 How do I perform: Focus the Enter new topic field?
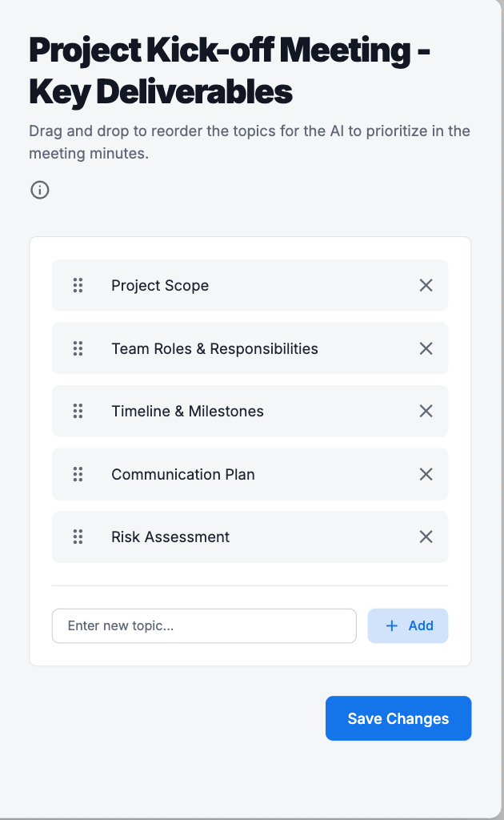tap(204, 626)
